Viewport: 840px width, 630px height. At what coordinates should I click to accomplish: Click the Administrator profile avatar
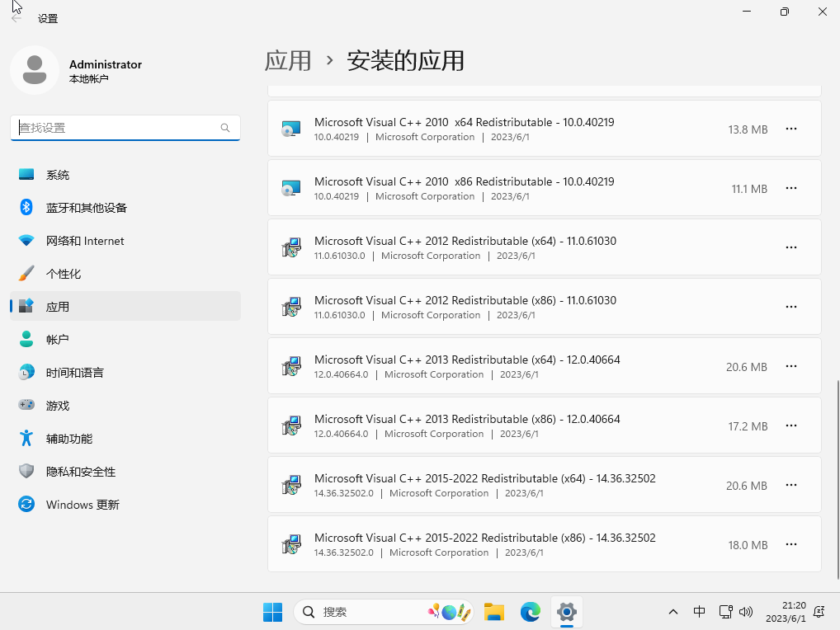point(35,70)
